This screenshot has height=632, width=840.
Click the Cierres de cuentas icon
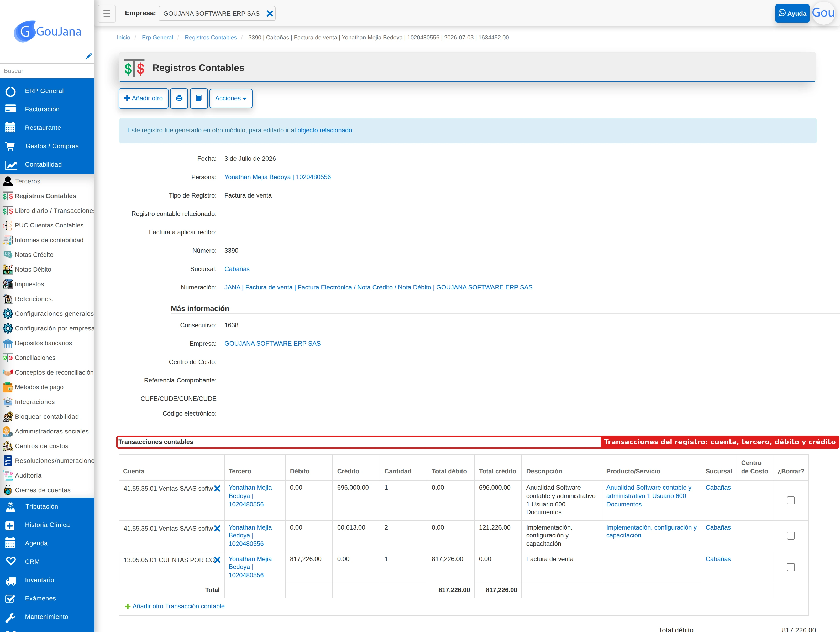8,490
